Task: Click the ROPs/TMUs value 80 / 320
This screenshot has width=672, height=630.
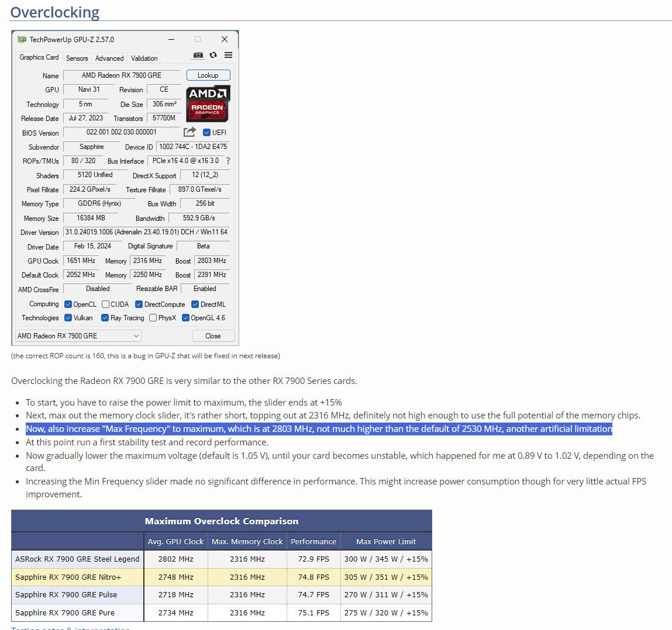Action: (83, 161)
